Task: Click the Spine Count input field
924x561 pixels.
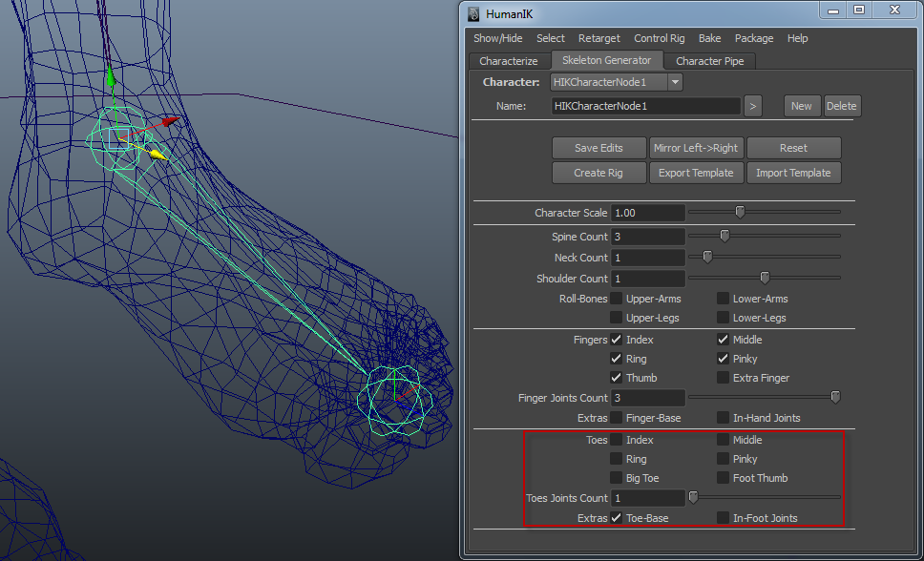Action: coord(648,237)
